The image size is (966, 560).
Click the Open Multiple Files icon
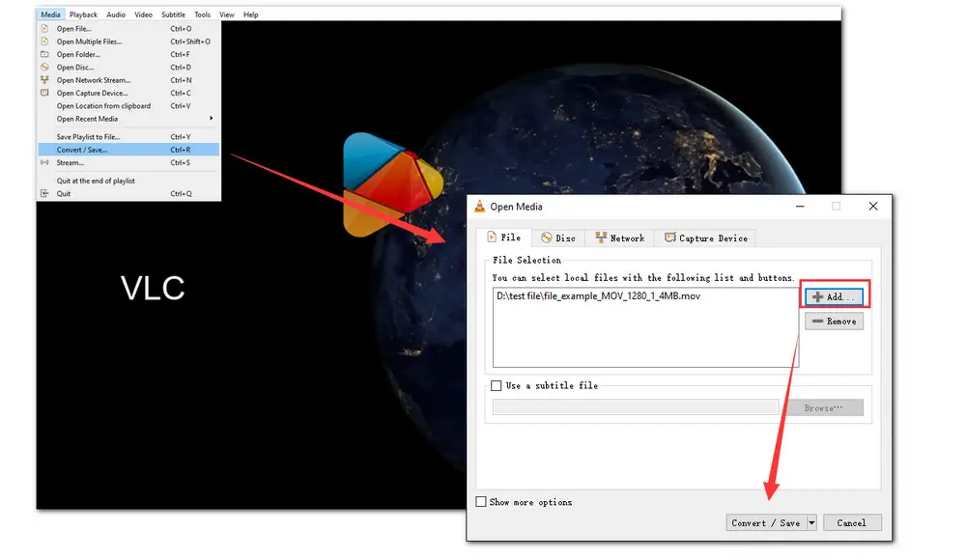click(x=44, y=42)
